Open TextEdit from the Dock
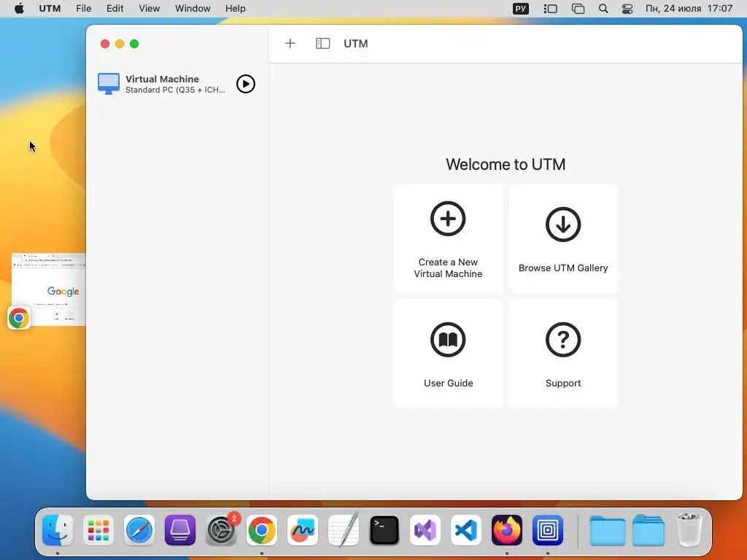The height and width of the screenshot is (560, 747). point(344,530)
